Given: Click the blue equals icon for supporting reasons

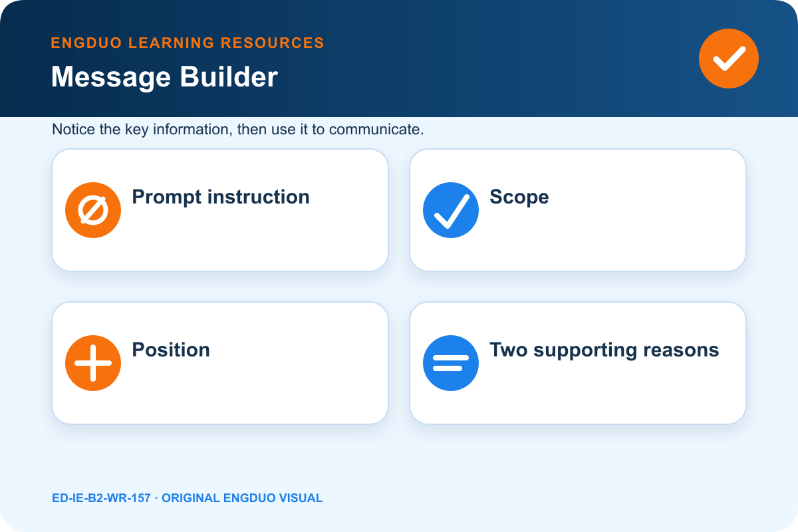Looking at the screenshot, I should click(x=451, y=363).
